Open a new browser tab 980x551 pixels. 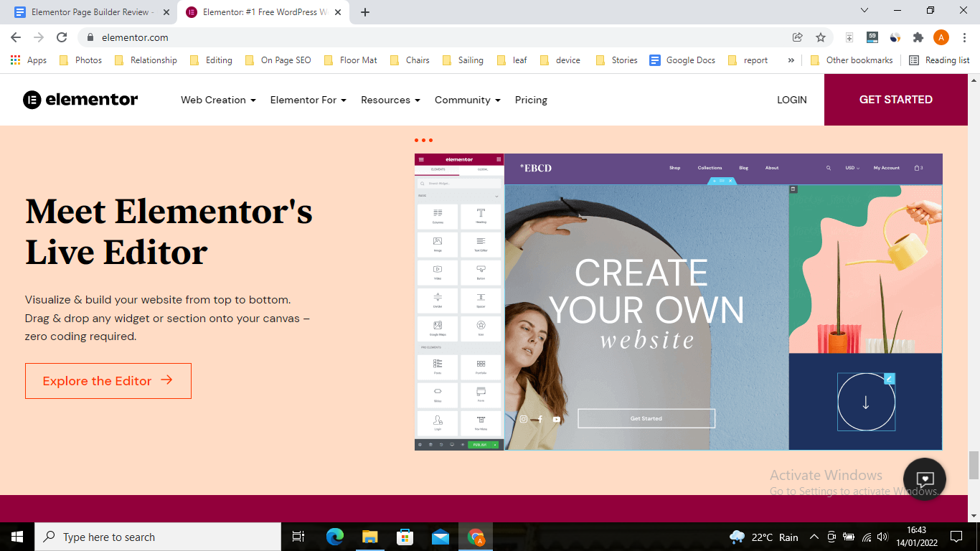coord(365,12)
